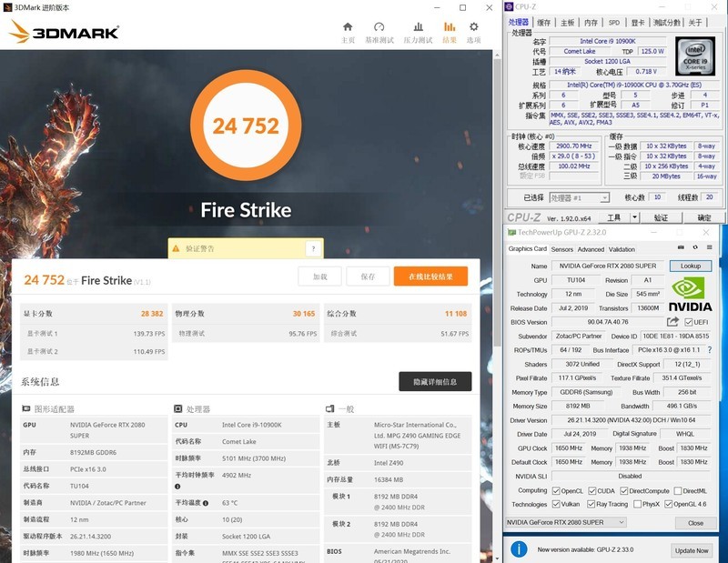728x563 pixels.
Task: Toggle the UEFI checkbox in GPU-Z
Action: click(689, 322)
